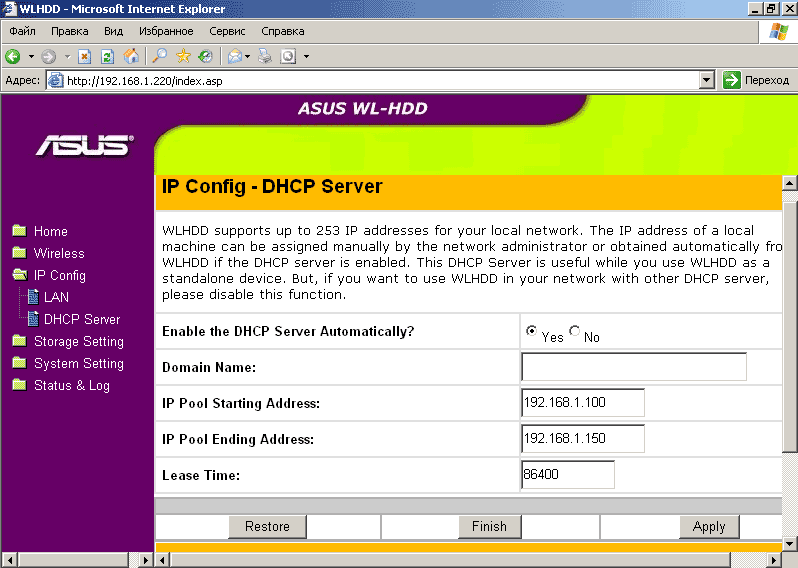The width and height of the screenshot is (798, 568).
Task: Open the Вид menu
Action: coord(113,31)
